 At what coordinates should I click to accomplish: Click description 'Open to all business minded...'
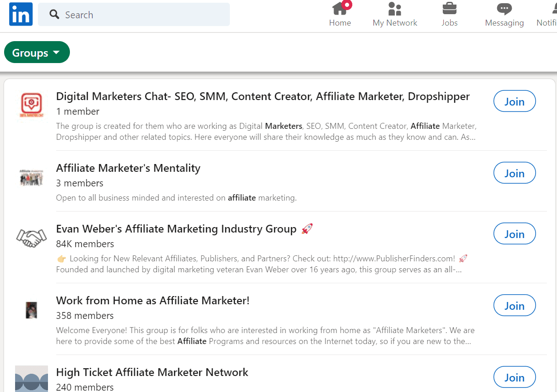tap(176, 198)
